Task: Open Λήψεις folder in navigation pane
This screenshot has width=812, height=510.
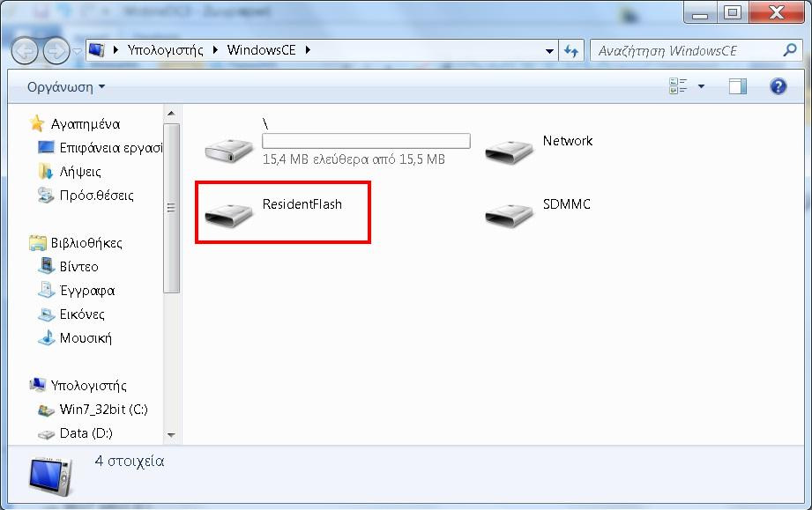Action: (80, 172)
